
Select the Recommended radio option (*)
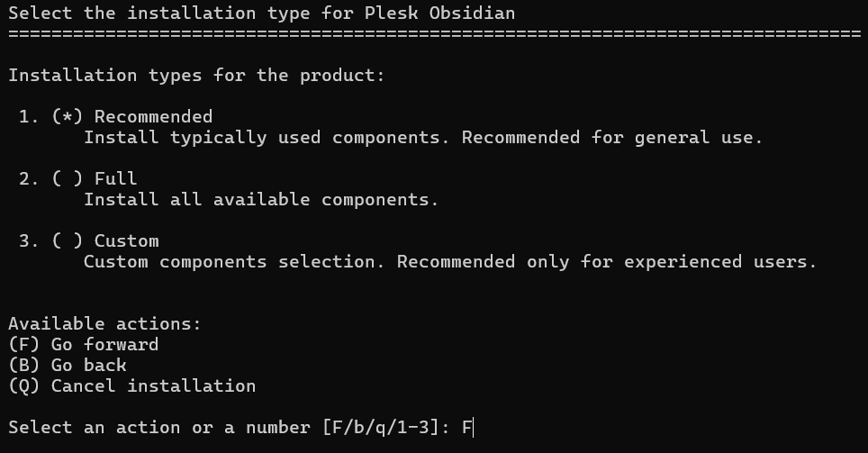tap(67, 117)
